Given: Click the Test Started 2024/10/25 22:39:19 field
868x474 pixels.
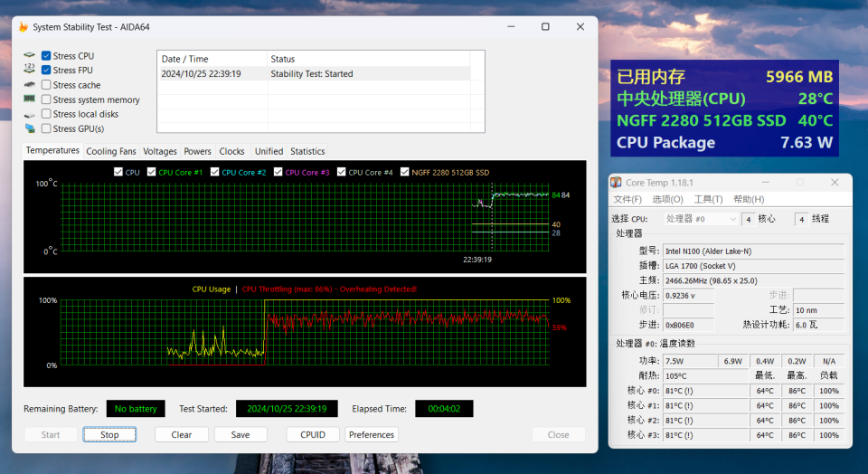Looking at the screenshot, I should pos(287,409).
